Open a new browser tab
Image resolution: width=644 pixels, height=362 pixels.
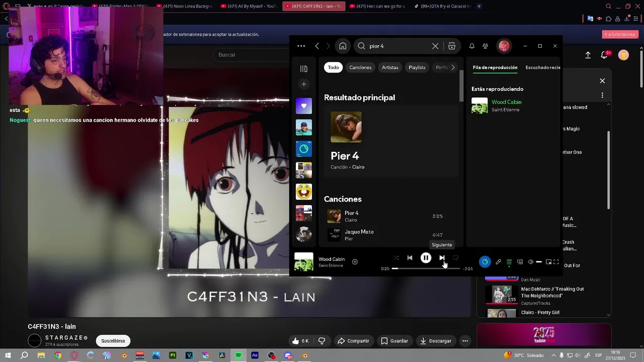[x=479, y=6]
